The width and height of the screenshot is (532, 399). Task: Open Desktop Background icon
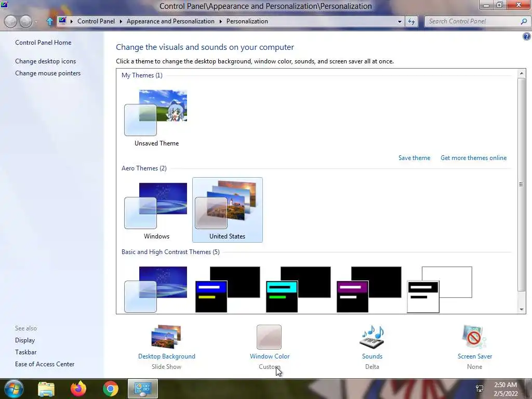pyautogui.click(x=166, y=337)
